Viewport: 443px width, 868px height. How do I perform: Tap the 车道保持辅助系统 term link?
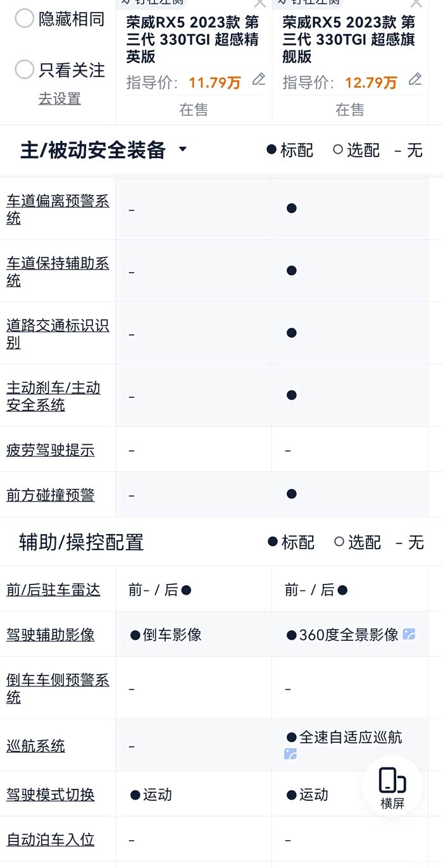58,271
